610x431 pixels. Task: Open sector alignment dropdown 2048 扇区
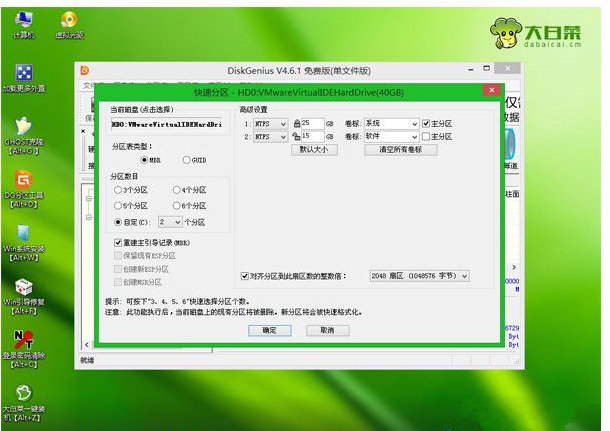(x=419, y=276)
